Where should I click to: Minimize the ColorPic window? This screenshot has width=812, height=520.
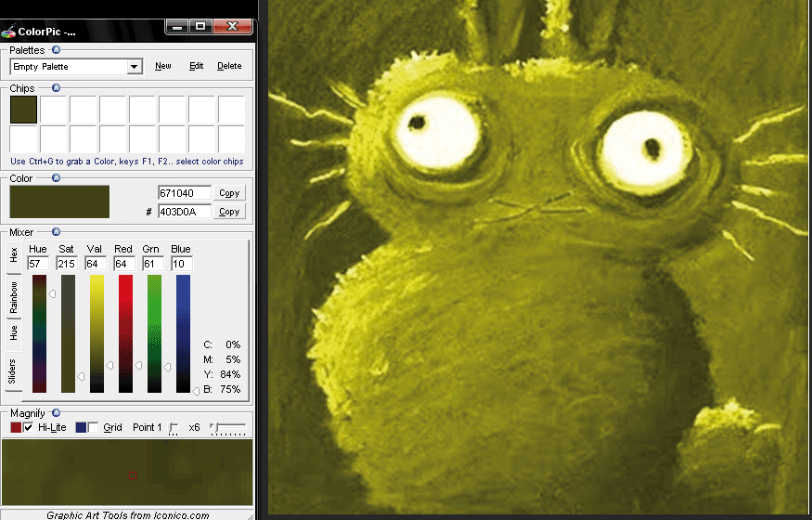pos(177,26)
